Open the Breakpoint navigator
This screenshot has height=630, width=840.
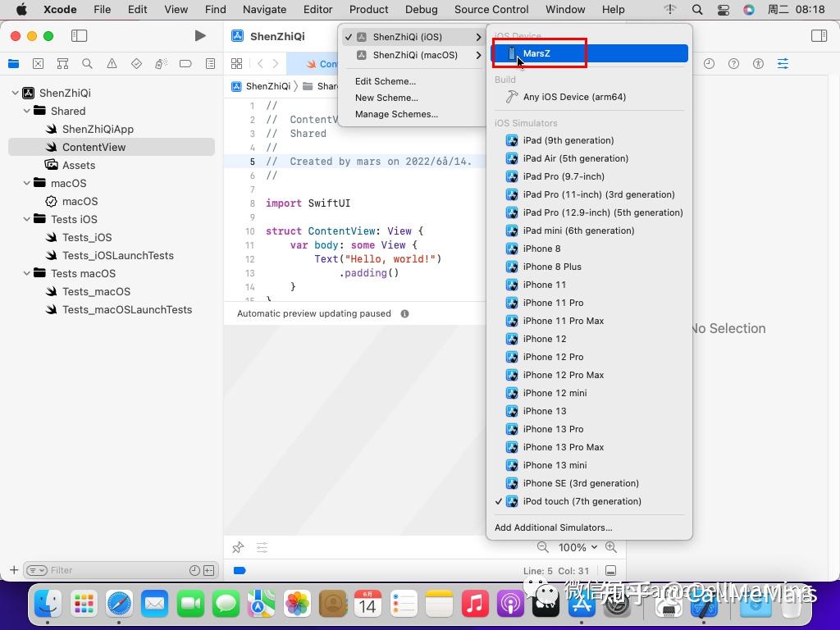[185, 64]
